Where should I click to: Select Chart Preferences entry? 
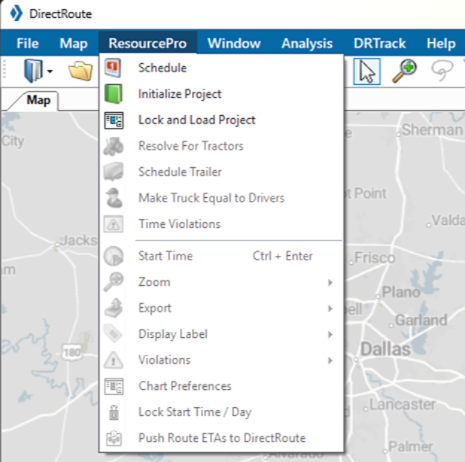tap(222, 386)
